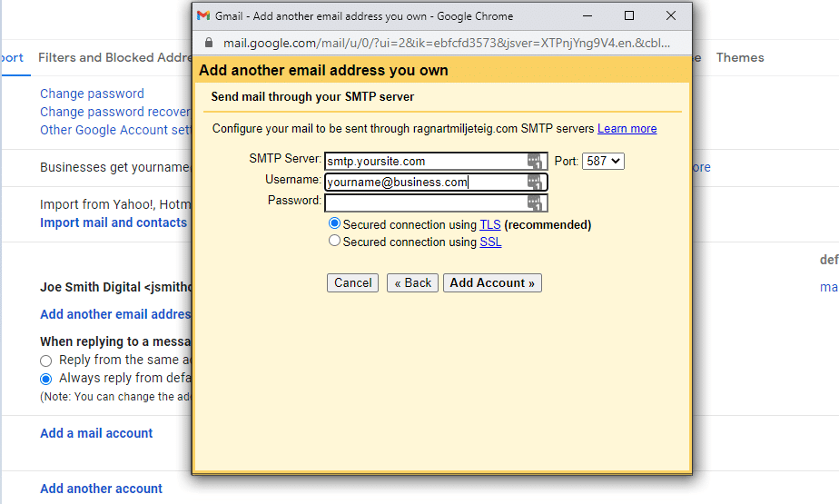Screen dimensions: 839x504
Task: Maximize the Gmail popup window
Action: coord(629,16)
